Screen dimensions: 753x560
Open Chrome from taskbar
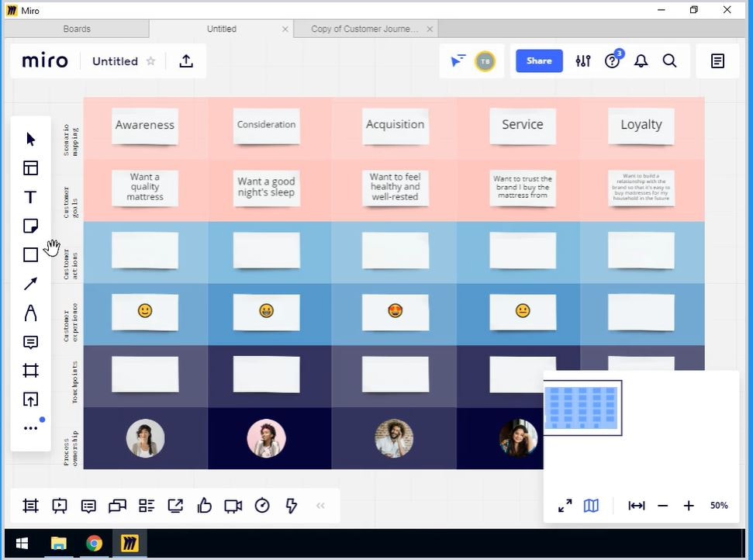(x=94, y=543)
